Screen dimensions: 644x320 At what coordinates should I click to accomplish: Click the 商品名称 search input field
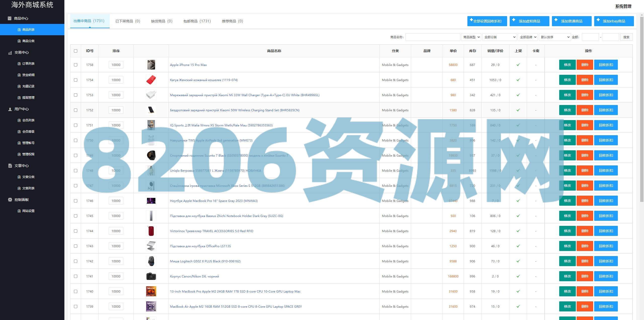[x=433, y=37]
